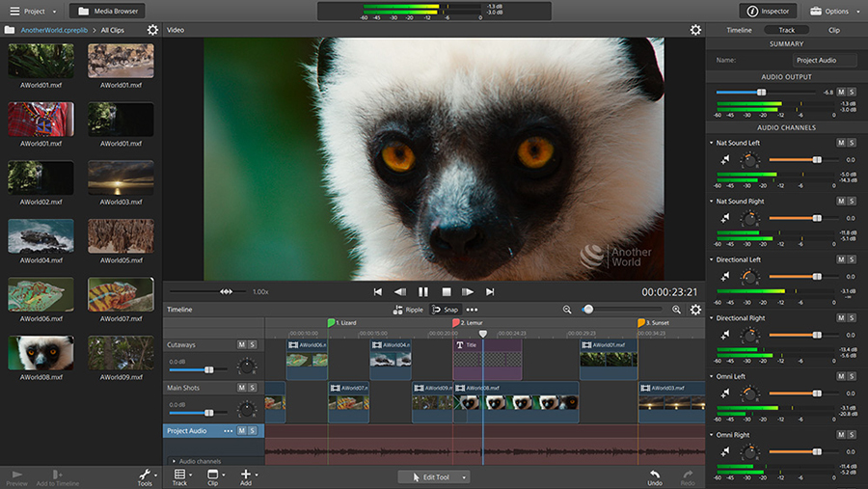Screen dimensions: 868x489
Task: Jump to the start of the video
Action: click(x=378, y=291)
